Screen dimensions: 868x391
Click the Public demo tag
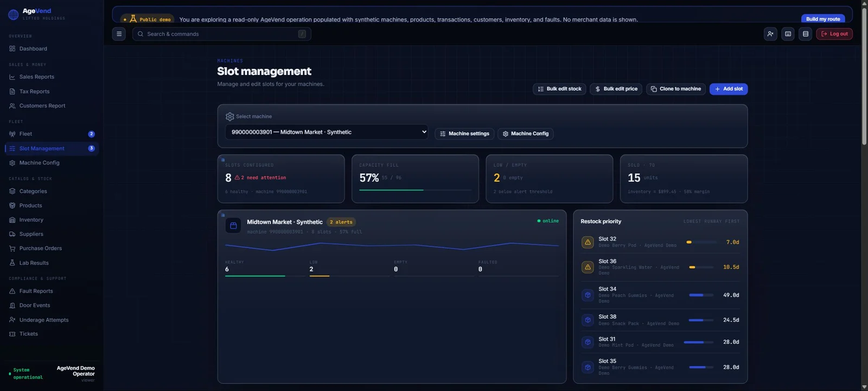148,19
